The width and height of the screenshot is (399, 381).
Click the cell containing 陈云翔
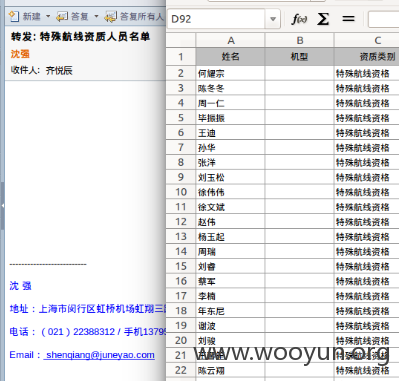(231, 370)
